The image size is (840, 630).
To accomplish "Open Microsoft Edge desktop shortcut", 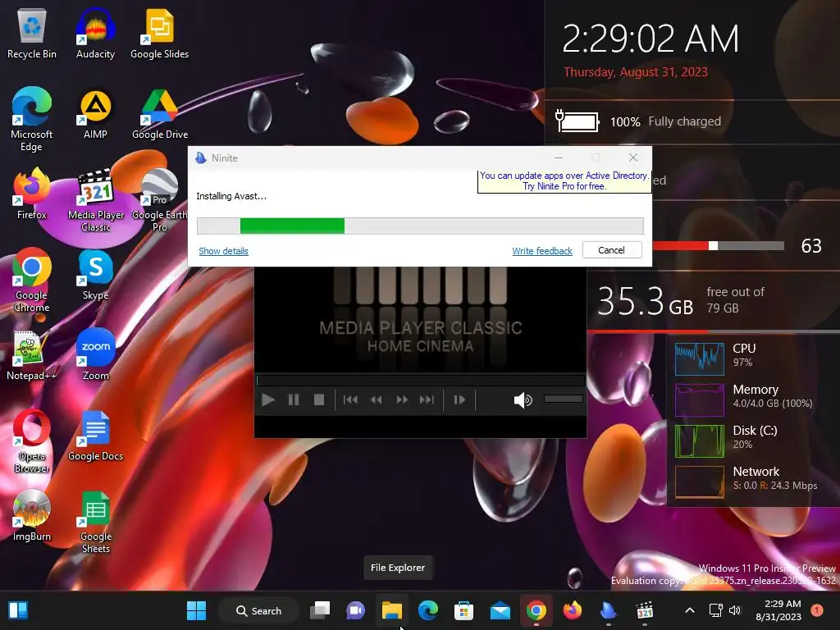I will pyautogui.click(x=32, y=119).
